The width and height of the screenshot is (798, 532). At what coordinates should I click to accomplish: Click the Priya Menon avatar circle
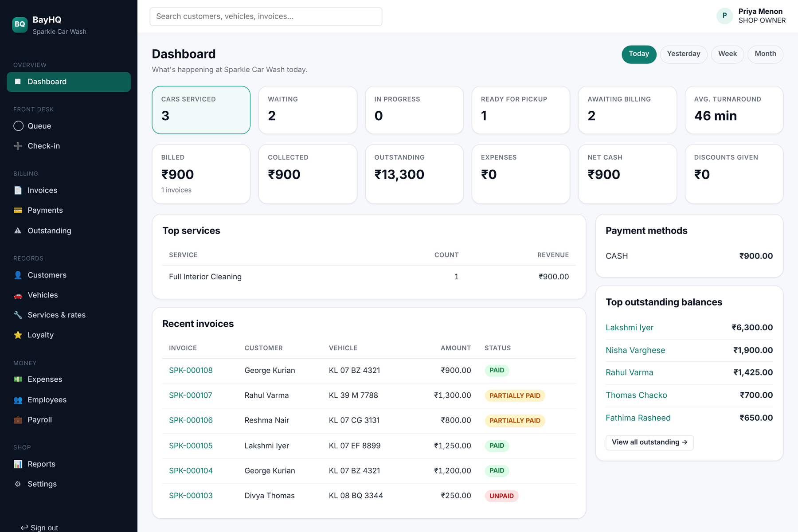click(724, 16)
